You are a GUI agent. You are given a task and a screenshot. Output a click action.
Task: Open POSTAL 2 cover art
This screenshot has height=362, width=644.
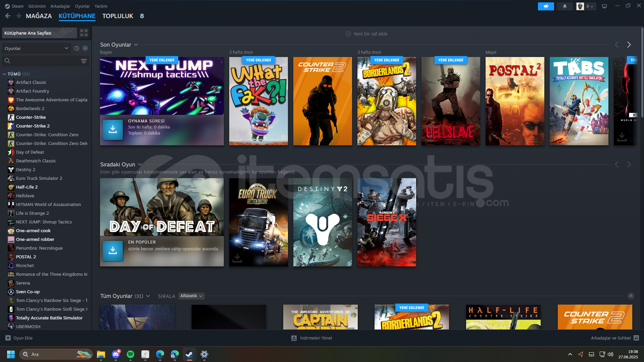(515, 101)
